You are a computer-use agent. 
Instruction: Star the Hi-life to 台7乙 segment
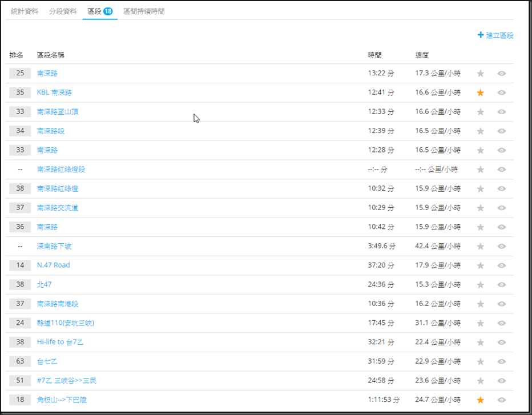[x=481, y=342]
